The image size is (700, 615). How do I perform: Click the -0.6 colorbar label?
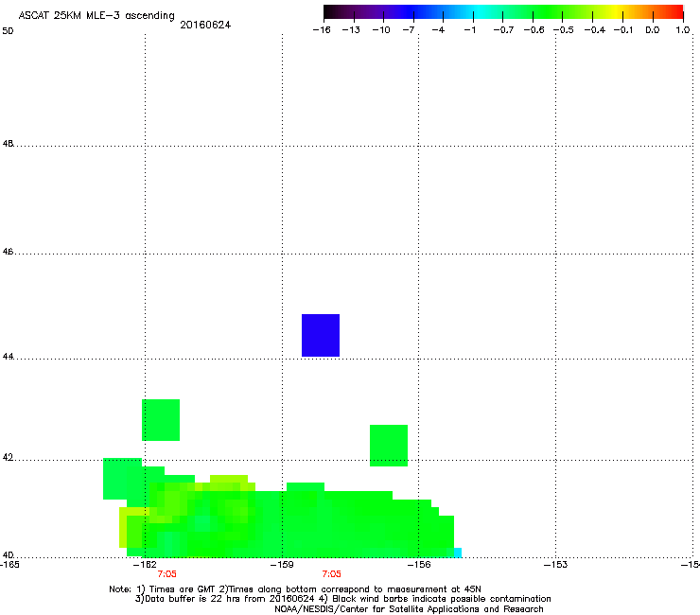534,30
